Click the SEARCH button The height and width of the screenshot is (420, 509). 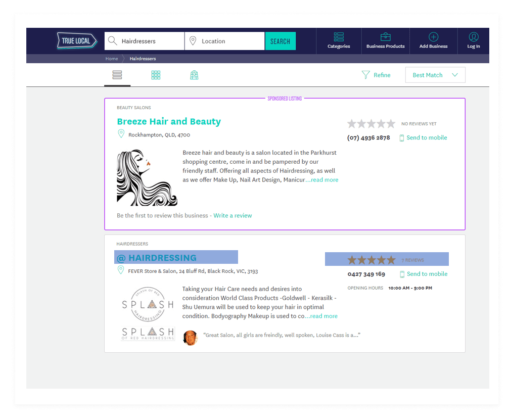280,41
